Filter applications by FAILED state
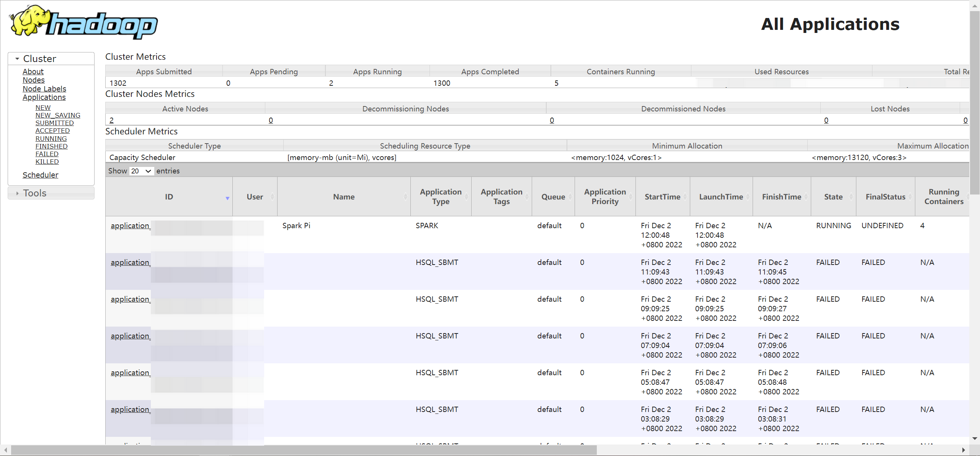 tap(47, 154)
